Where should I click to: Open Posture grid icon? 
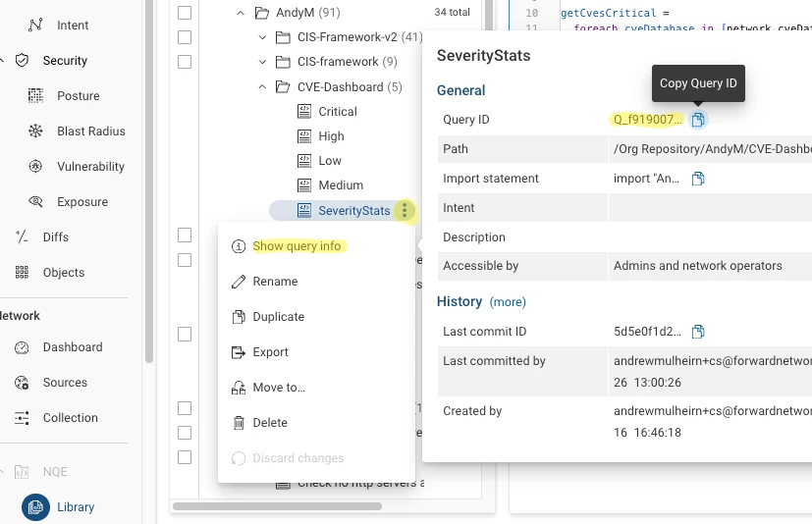coord(35,96)
